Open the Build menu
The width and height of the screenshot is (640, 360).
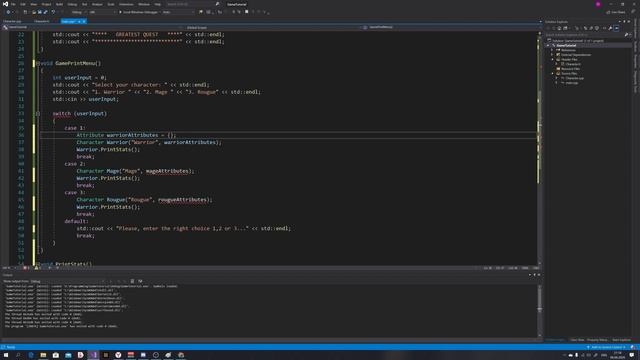[x=59, y=4]
